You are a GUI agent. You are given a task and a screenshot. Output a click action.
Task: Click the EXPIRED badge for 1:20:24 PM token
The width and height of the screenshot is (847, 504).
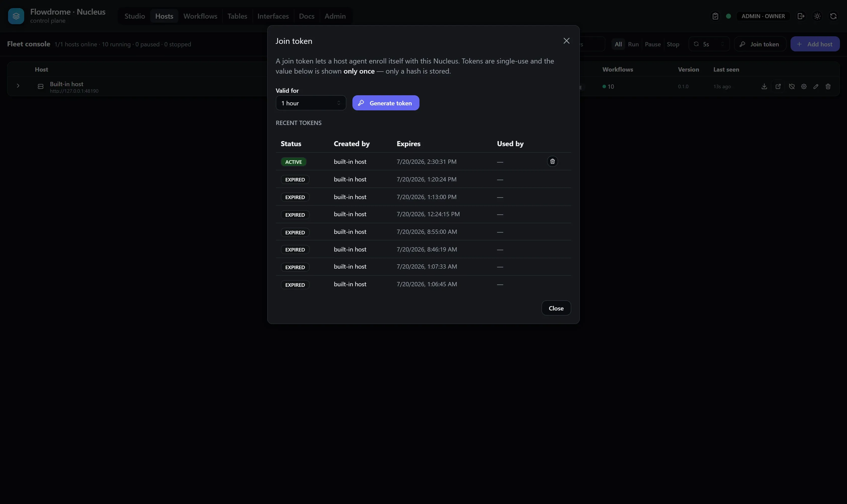click(295, 180)
